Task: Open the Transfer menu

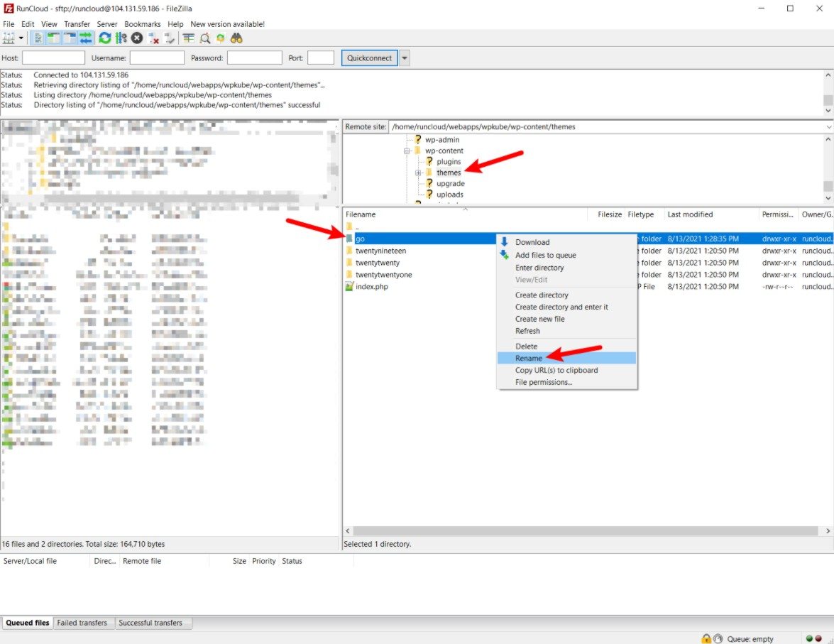Action: tap(77, 24)
